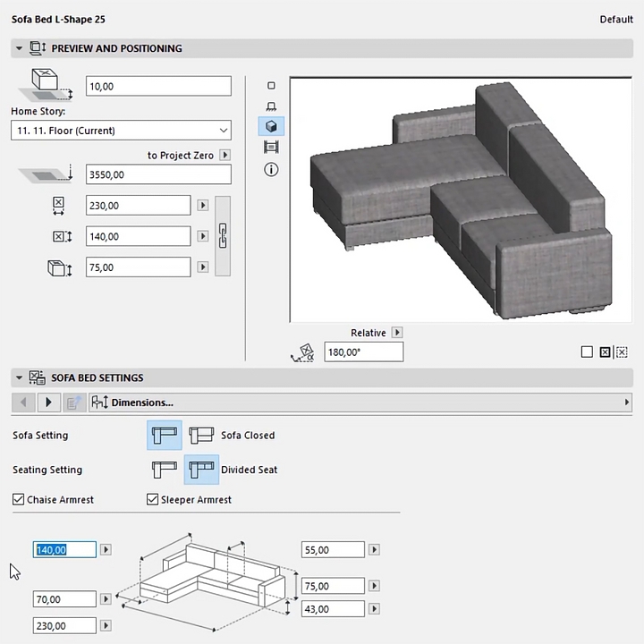Click the 230,00 width field in positioning
This screenshot has width=644, height=644.
(139, 206)
